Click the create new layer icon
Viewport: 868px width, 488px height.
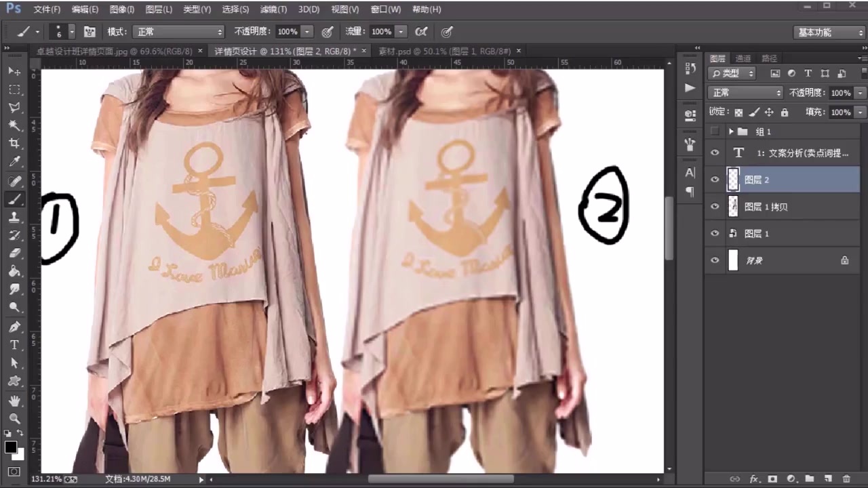828,479
